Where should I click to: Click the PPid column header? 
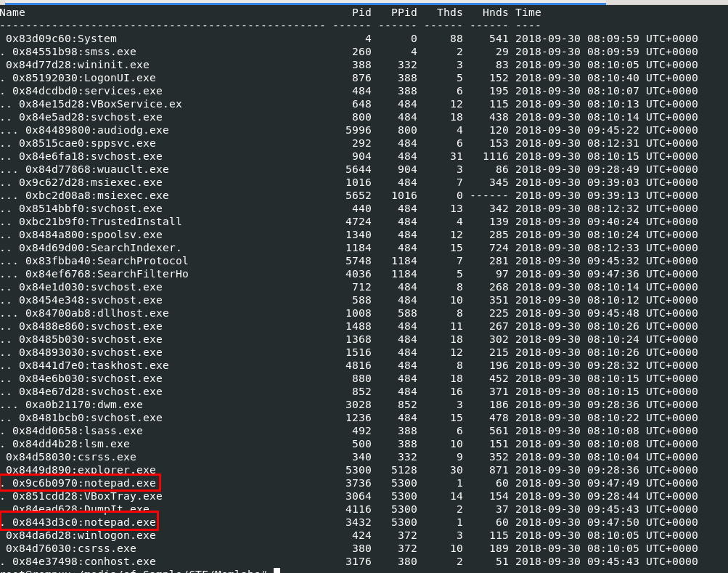(x=404, y=12)
